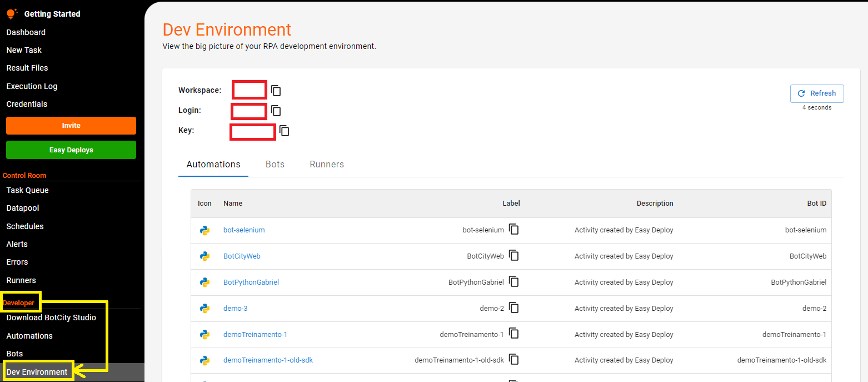Copy the Key value

coord(285,131)
